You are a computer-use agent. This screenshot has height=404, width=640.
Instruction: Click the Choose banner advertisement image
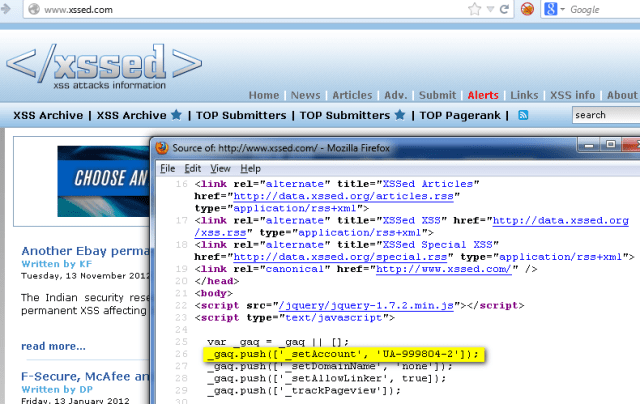click(104, 181)
